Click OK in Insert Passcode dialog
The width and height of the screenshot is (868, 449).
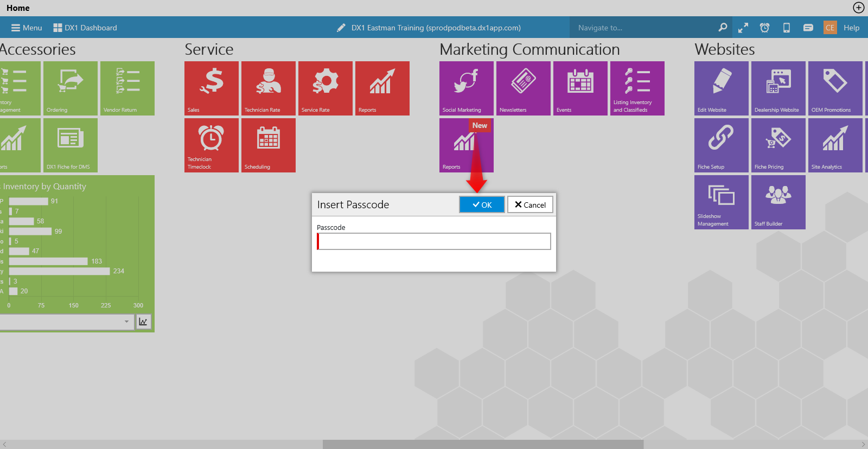click(482, 204)
